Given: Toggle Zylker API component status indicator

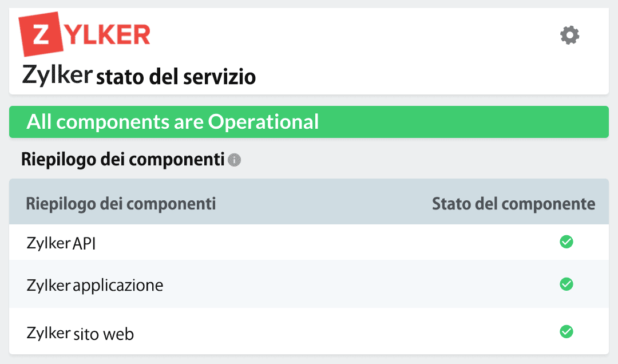Looking at the screenshot, I should pyautogui.click(x=566, y=242).
